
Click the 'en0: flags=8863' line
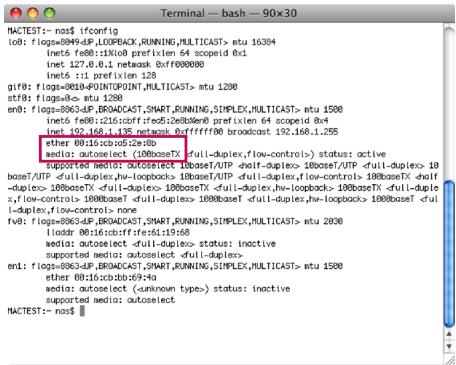pyautogui.click(x=175, y=109)
